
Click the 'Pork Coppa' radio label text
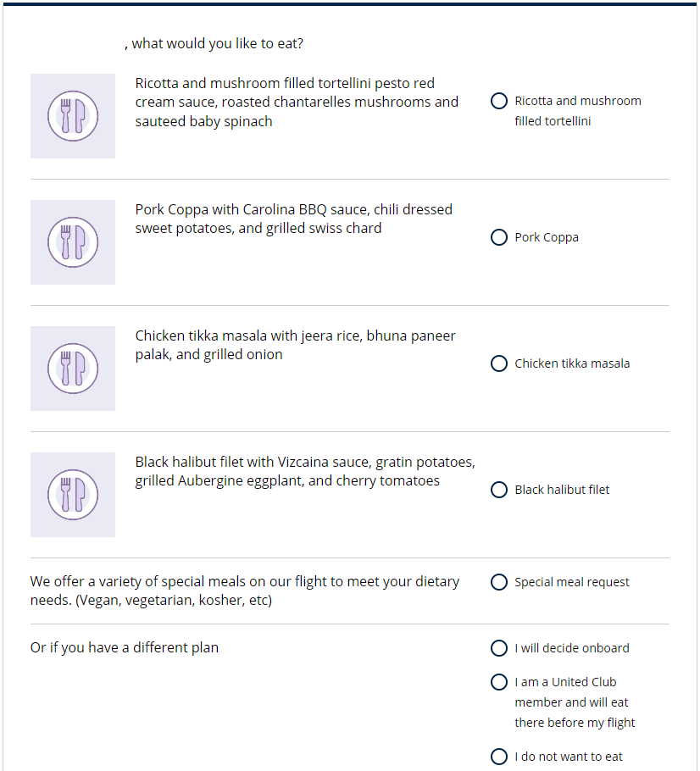click(547, 237)
